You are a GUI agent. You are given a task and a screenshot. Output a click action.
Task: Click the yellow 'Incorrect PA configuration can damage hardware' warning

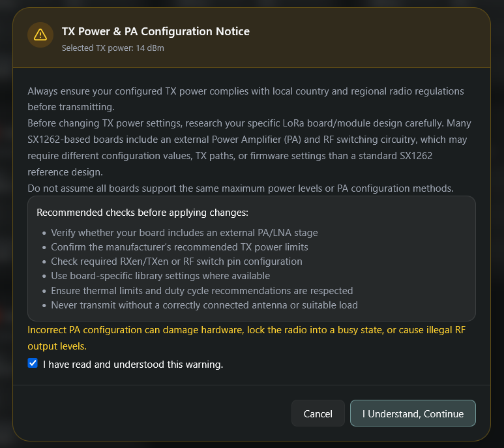click(246, 338)
